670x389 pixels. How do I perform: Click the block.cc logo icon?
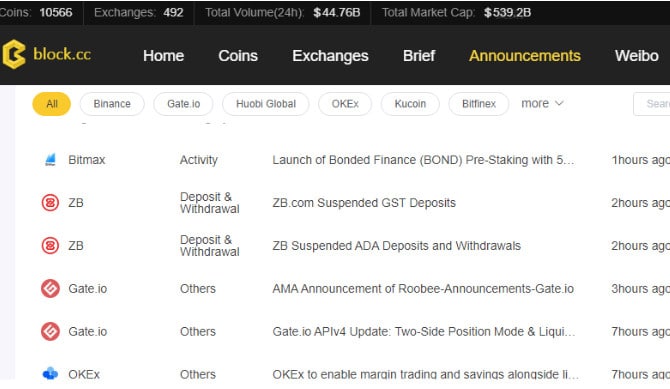[14, 54]
